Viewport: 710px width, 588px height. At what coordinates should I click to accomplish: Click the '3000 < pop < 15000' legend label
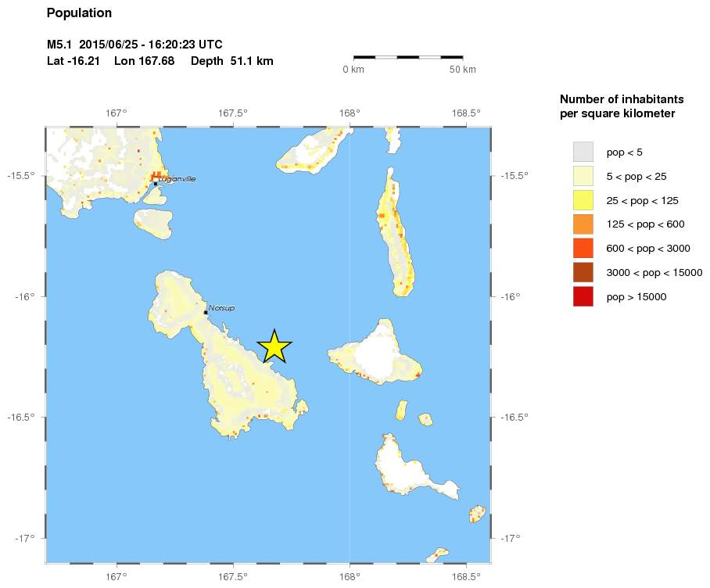(654, 273)
